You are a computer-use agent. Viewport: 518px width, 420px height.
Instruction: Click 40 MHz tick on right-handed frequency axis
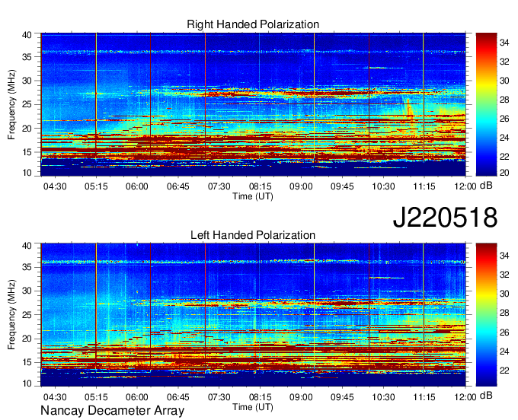[x=27, y=35]
